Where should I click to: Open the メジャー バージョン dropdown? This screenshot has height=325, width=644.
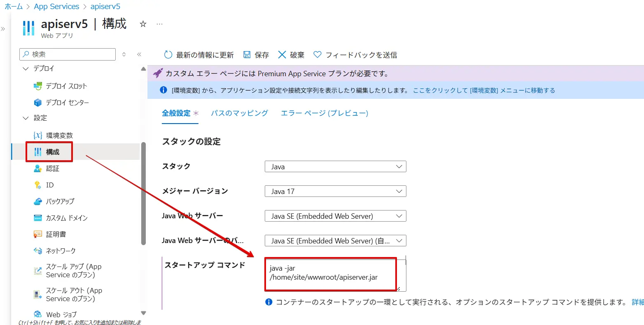335,191
